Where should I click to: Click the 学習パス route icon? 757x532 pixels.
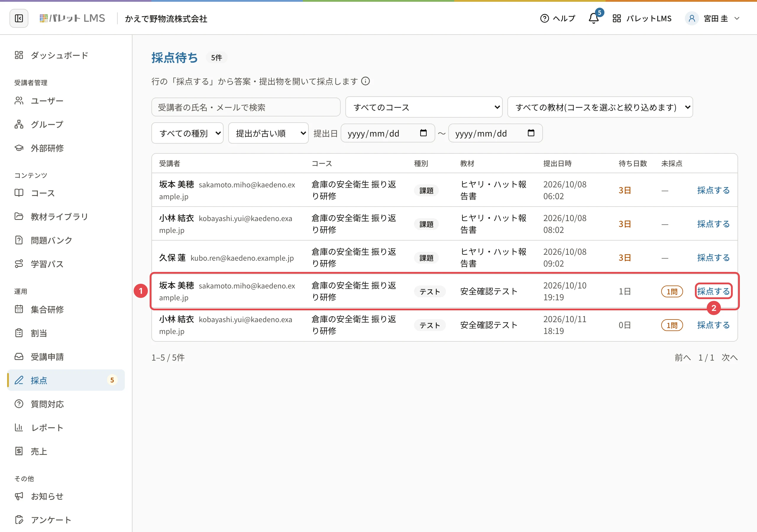19,264
